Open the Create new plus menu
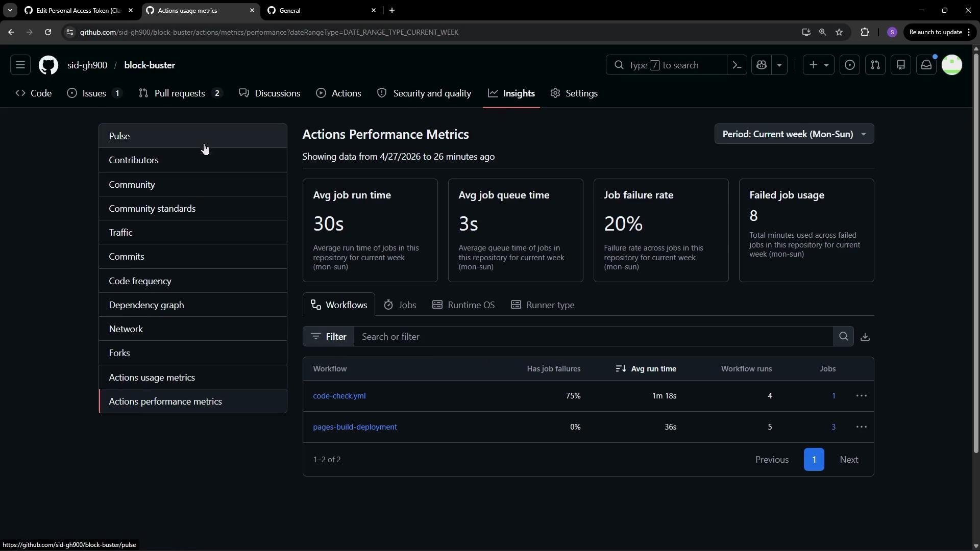 (819, 65)
